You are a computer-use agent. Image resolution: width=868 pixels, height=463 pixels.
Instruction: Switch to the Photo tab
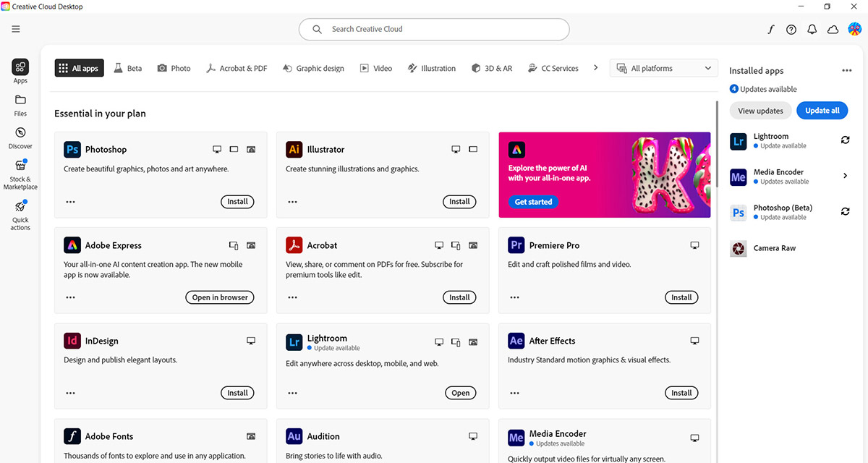(174, 69)
